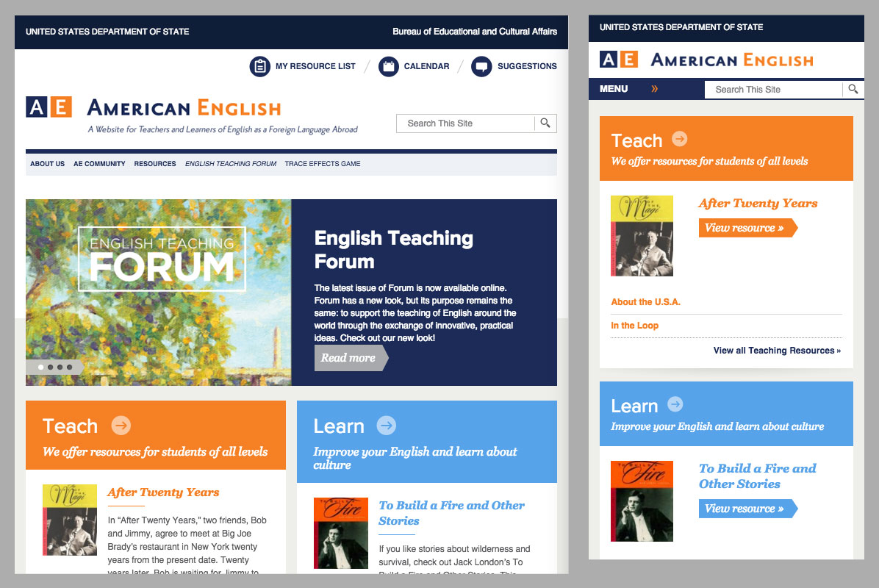The height and width of the screenshot is (588, 879).
Task: Click View resource button under To Build a Fire
Action: click(748, 509)
